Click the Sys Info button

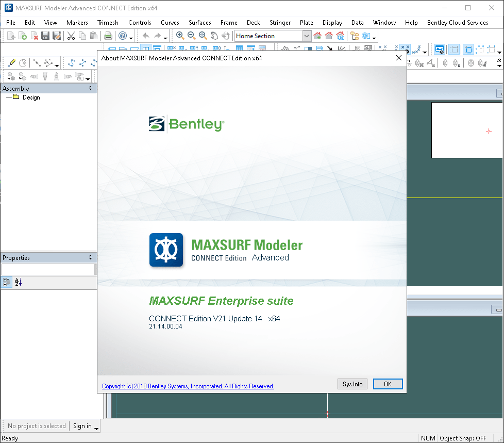352,384
